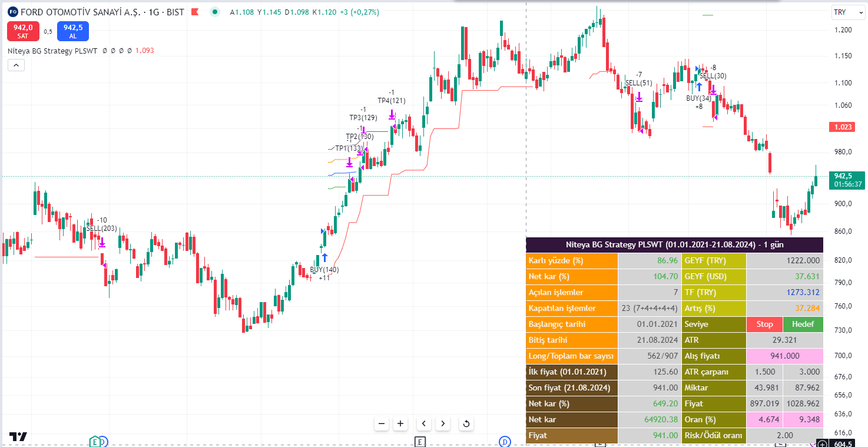
Task: Click the red SAT 942,0 sell button
Action: (x=23, y=31)
